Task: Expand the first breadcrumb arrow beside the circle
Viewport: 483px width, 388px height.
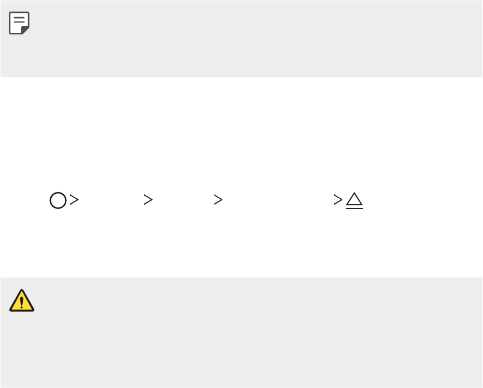Action: pyautogui.click(x=74, y=200)
